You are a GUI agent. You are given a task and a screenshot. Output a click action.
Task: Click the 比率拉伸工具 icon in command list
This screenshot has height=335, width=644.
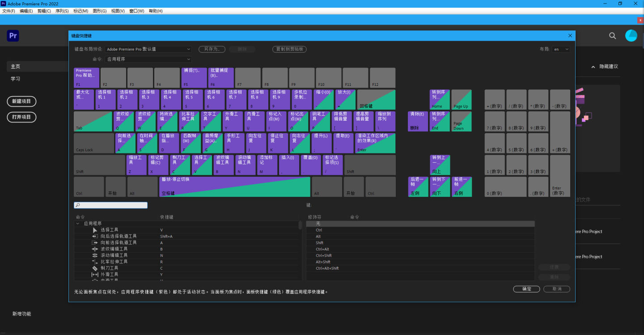[x=95, y=262]
